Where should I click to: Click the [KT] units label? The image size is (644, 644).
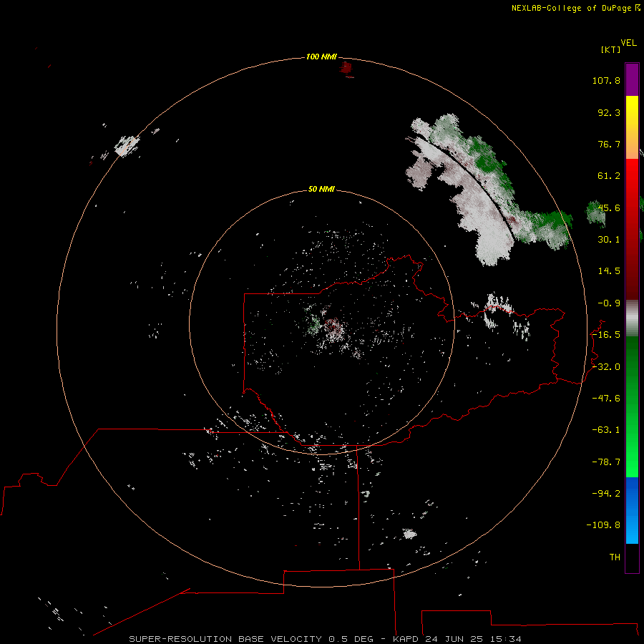click(x=611, y=49)
